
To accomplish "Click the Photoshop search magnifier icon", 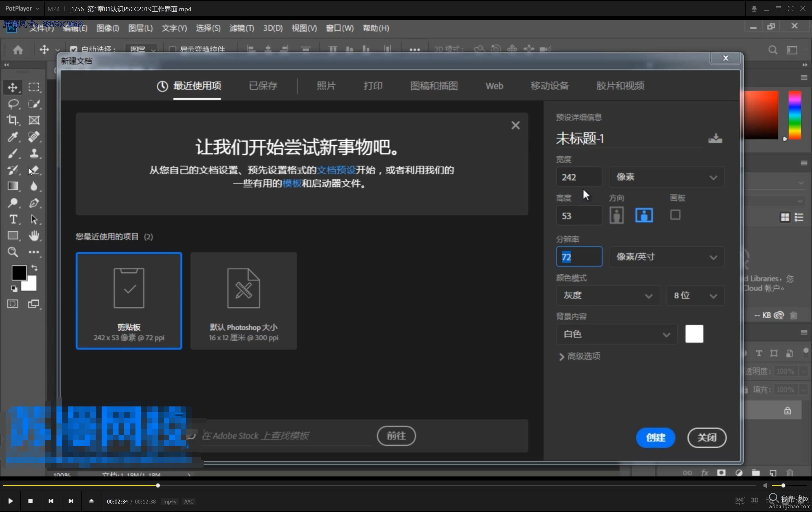I will (773, 50).
